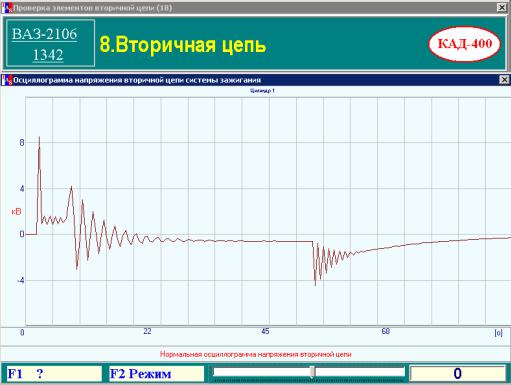This screenshot has width=511, height=385.
Task: Click the F2 Режим mode button
Action: 156,373
